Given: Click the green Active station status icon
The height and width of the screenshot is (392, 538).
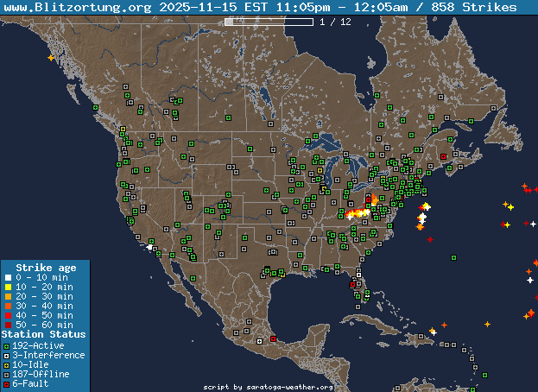Looking at the screenshot, I should (6, 345).
